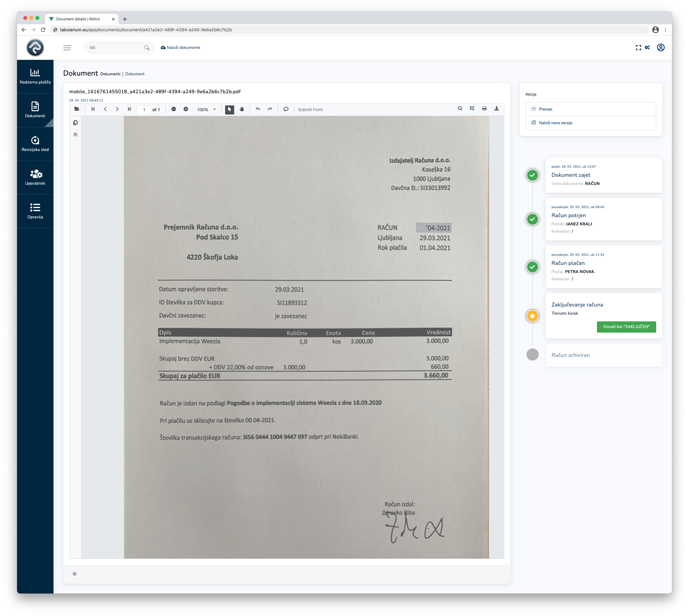Expand the hamburger sidebar menu
The image size is (689, 616).
tap(67, 48)
